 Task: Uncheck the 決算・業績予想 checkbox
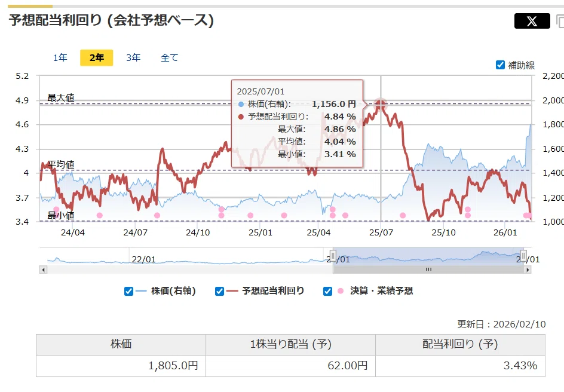click(x=327, y=291)
